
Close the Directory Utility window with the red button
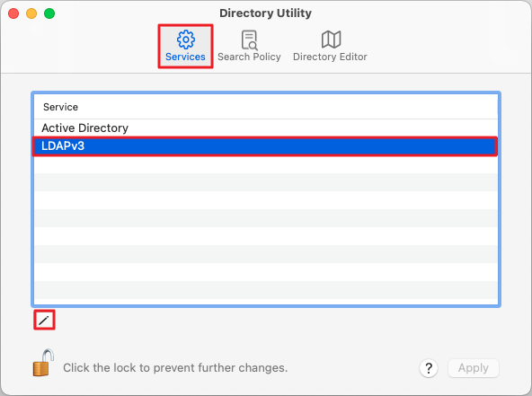13,13
